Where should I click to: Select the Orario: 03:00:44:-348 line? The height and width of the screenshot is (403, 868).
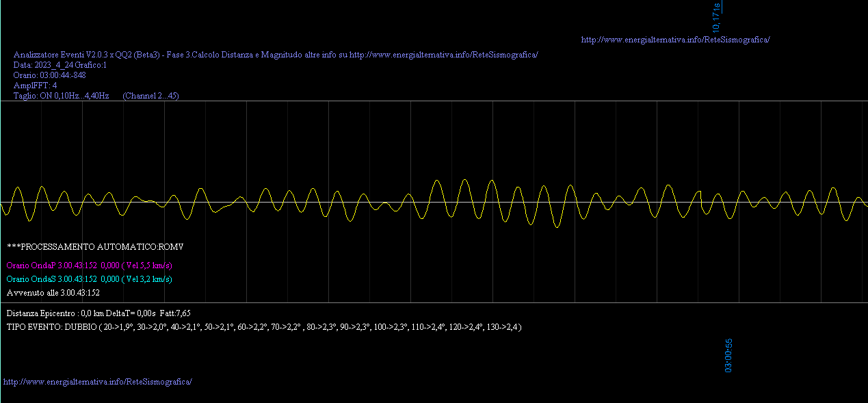tap(49, 75)
